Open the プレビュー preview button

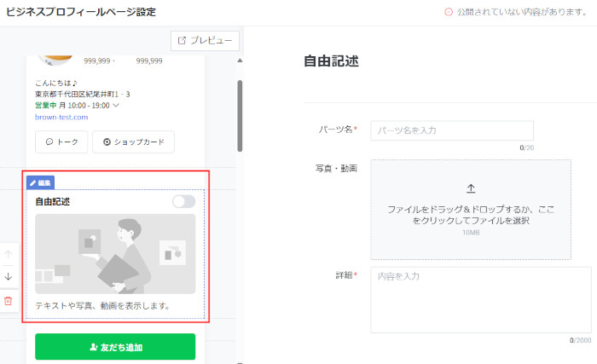click(x=205, y=41)
